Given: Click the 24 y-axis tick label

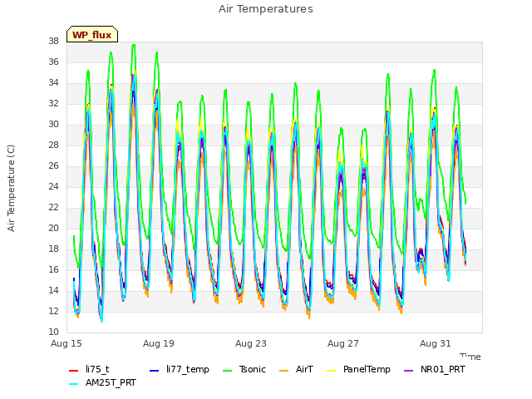Looking at the screenshot, I should 53,186.
